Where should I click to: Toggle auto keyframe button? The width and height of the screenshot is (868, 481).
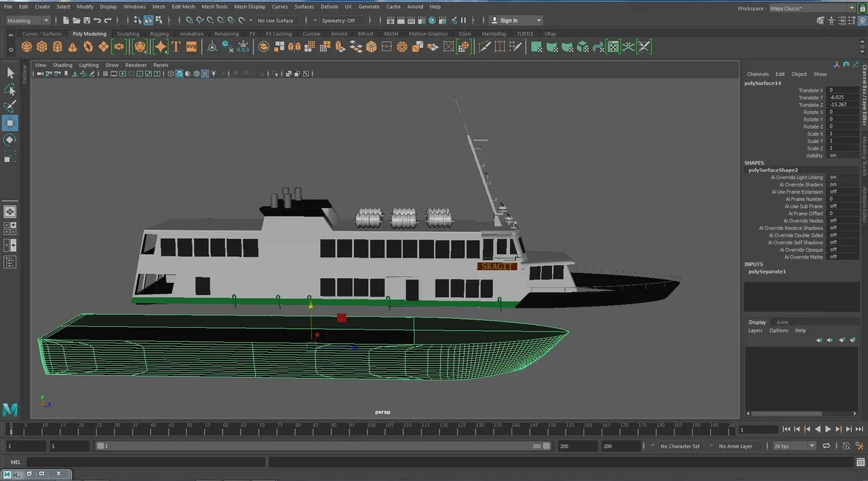click(846, 446)
